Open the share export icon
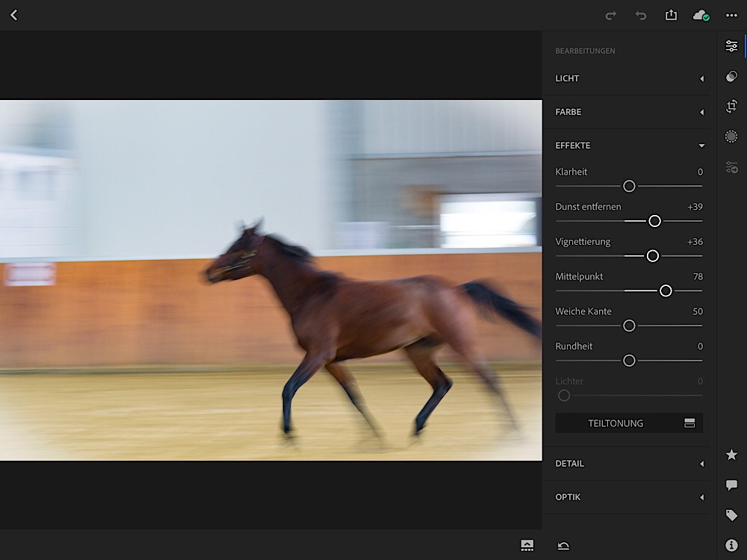The height and width of the screenshot is (560, 747). tap(671, 15)
